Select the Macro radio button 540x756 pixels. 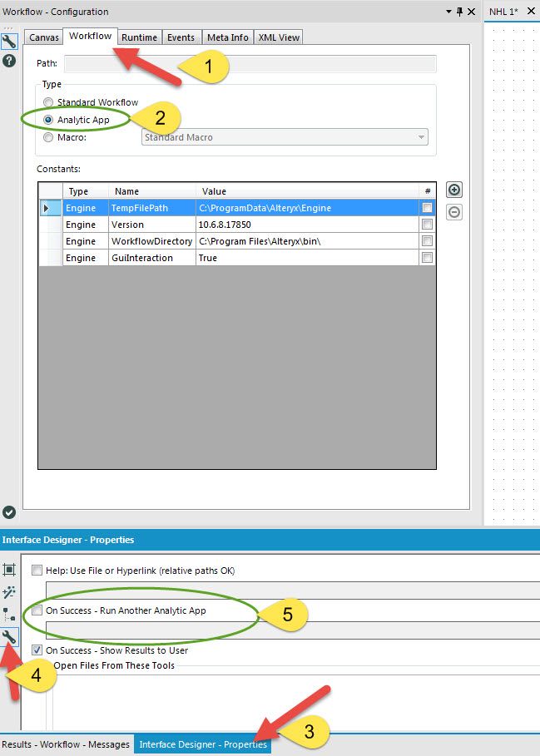click(48, 137)
